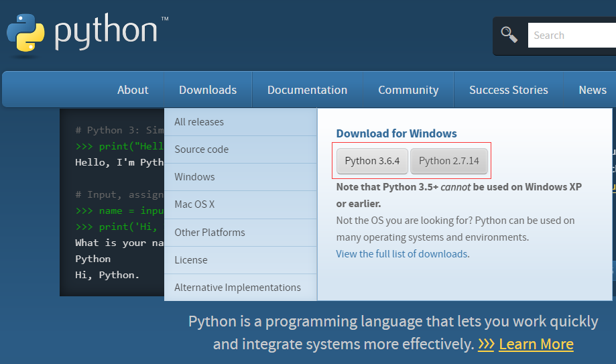
Task: Click the '# Input, assign' comment line
Action: click(x=119, y=194)
